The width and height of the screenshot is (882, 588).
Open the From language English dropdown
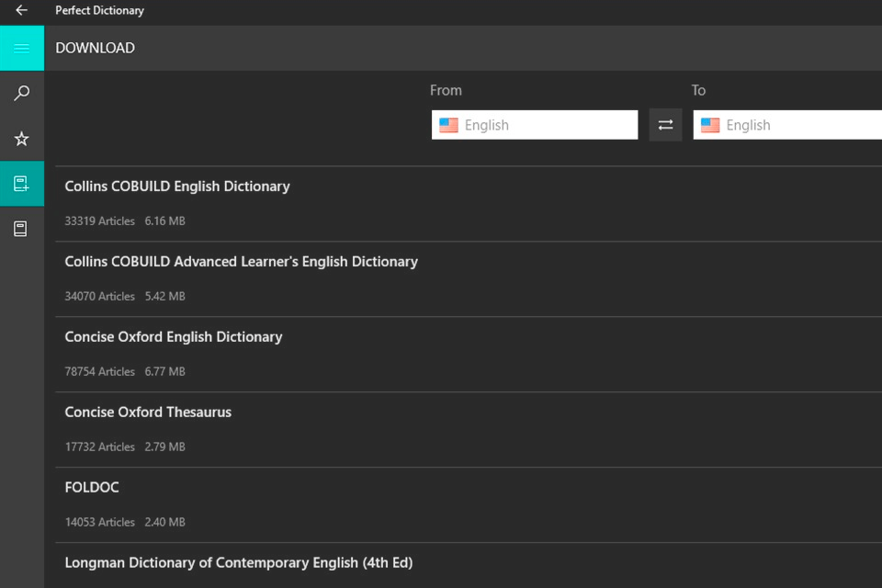[x=535, y=125]
